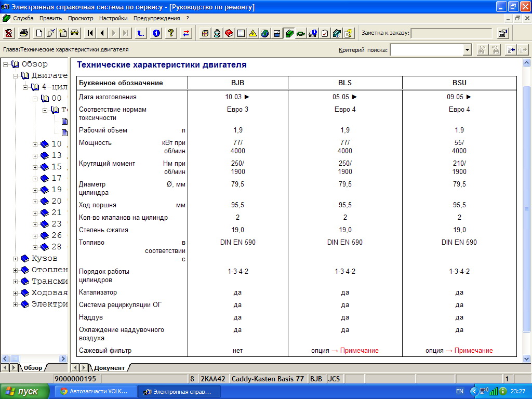Select tree item 28

point(56,247)
